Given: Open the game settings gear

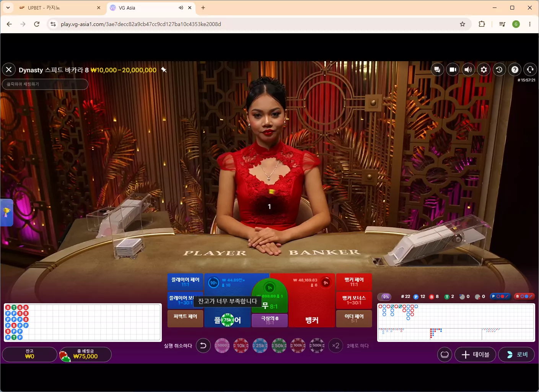Looking at the screenshot, I should [x=484, y=70].
